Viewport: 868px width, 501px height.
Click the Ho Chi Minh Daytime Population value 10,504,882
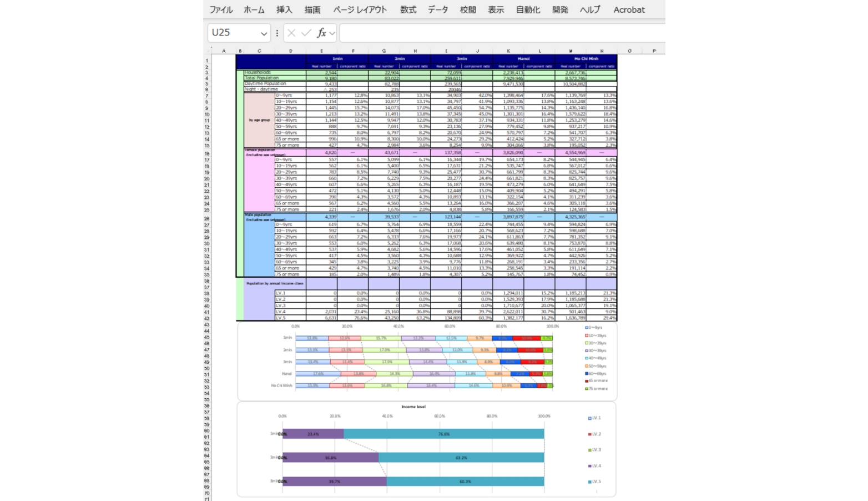point(571,84)
